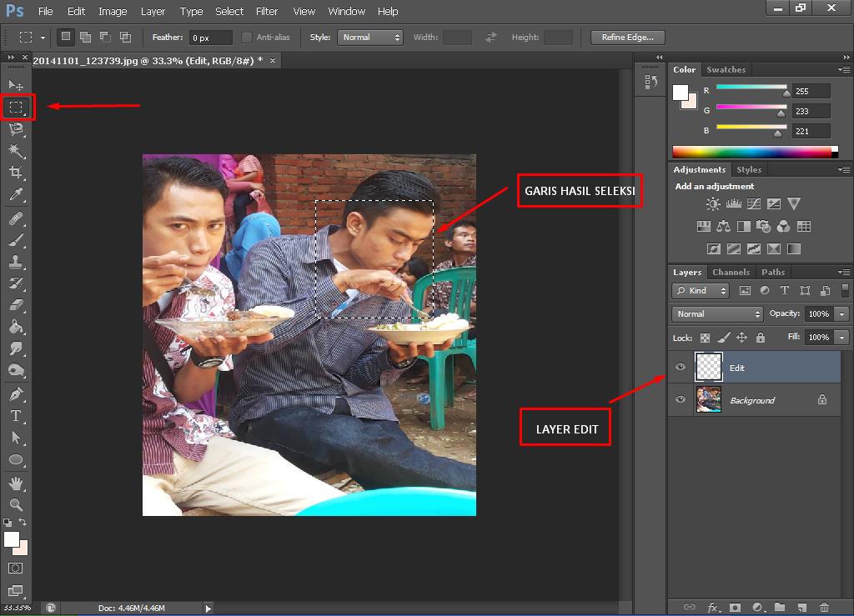854x616 pixels.
Task: Select the Pen tool
Action: pyautogui.click(x=17, y=394)
